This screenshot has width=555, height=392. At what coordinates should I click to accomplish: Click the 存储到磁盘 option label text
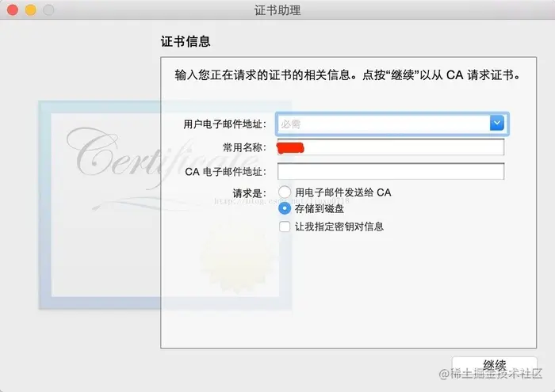click(320, 208)
